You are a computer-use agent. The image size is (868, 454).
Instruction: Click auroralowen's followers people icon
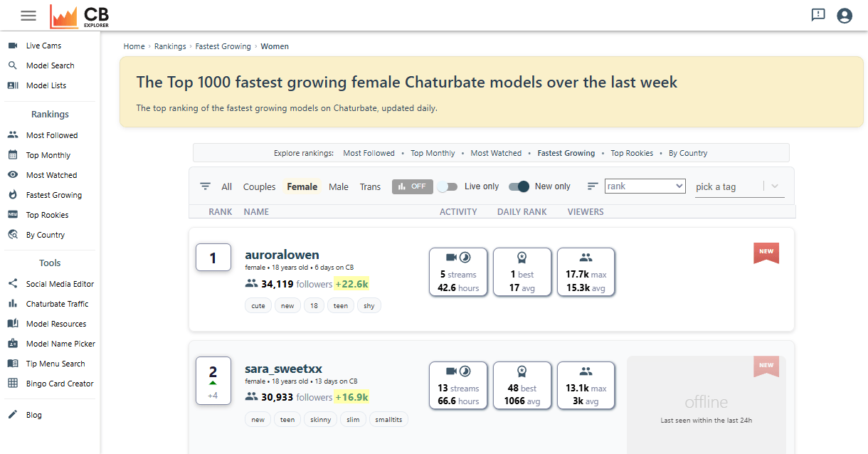[251, 284]
